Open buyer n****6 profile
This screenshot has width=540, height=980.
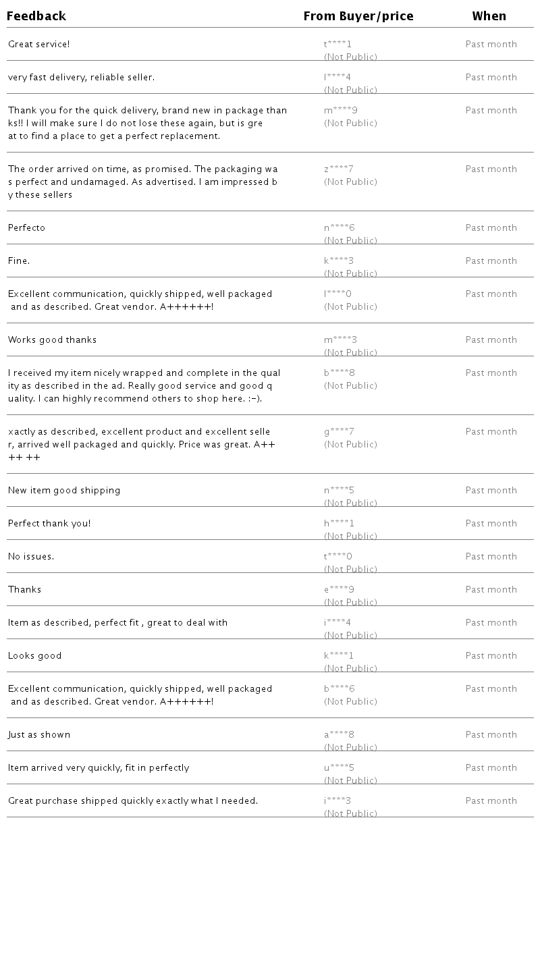339,228
